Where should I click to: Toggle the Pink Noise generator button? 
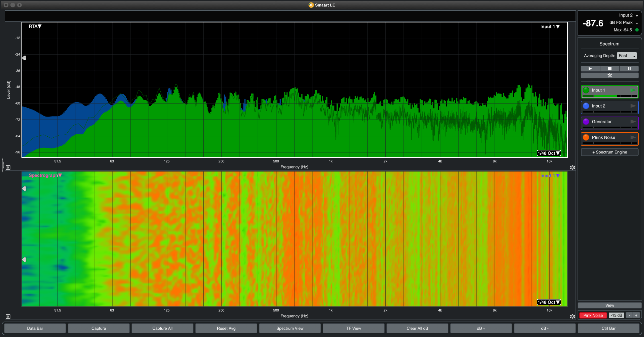pyautogui.click(x=593, y=315)
